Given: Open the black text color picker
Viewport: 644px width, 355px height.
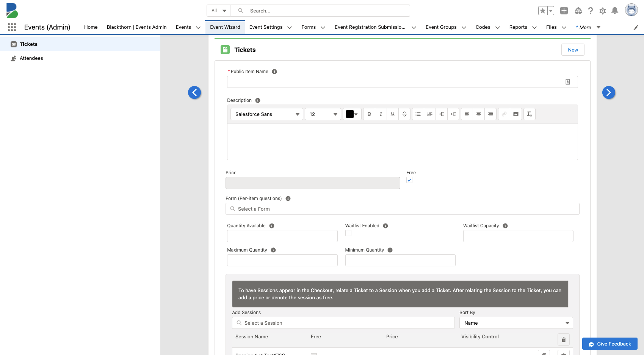Looking at the screenshot, I should point(352,114).
